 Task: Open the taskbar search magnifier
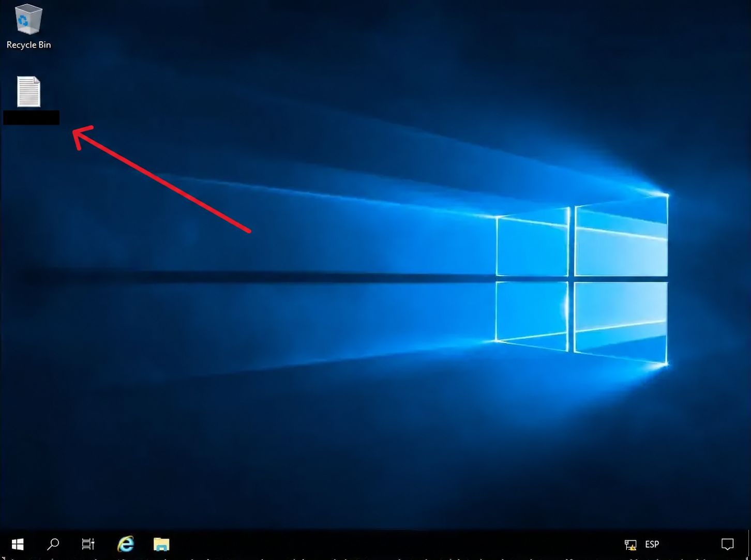click(53, 544)
